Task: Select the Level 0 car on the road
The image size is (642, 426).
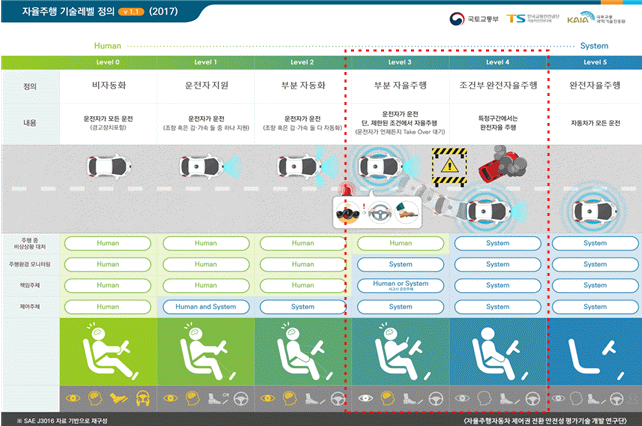Action: click(109, 166)
